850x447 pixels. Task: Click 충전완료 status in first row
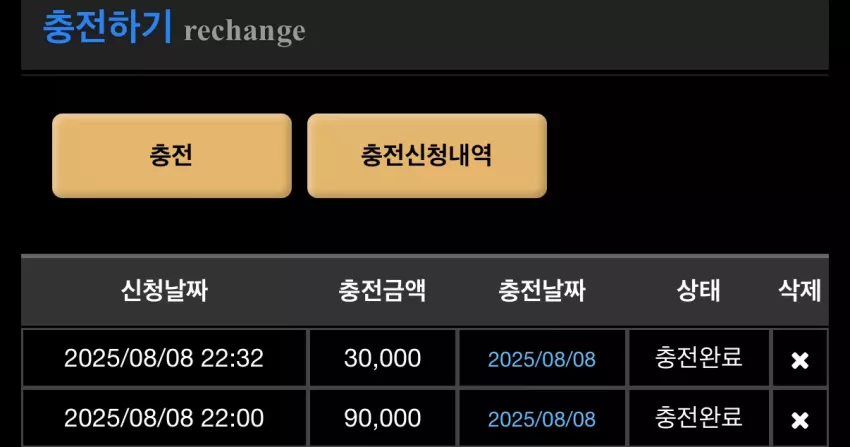[698, 358]
